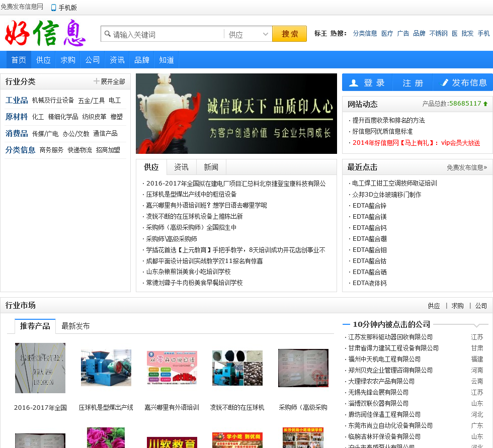Open the 知道 navigation item
The width and height of the screenshot is (493, 448).
pyautogui.click(x=167, y=60)
